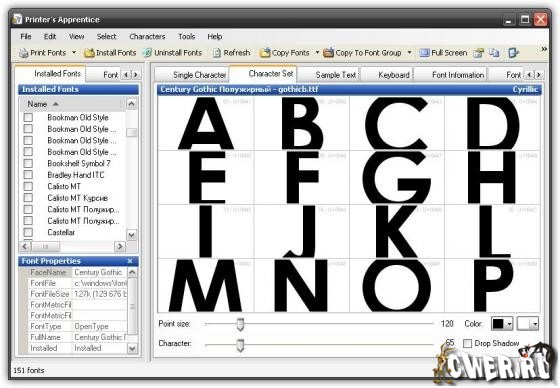The image size is (560, 388).
Task: Check the Bookshelf Symbol 7 font
Action: (x=28, y=163)
